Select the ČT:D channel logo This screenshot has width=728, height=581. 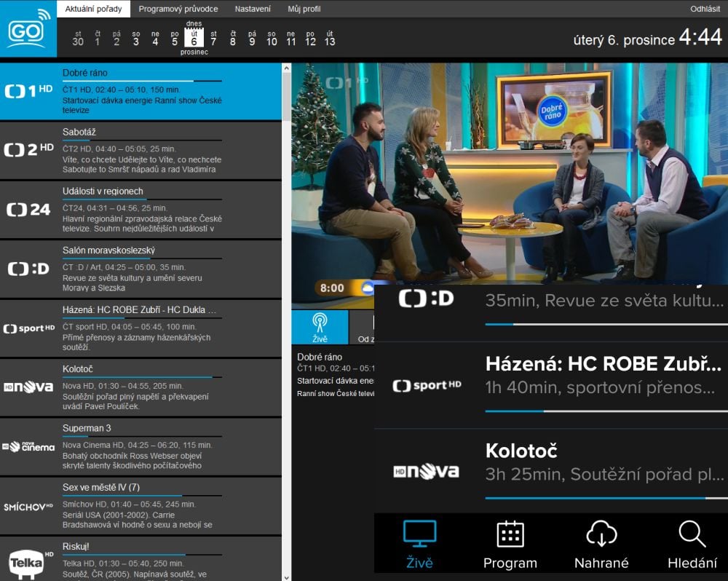point(28,268)
